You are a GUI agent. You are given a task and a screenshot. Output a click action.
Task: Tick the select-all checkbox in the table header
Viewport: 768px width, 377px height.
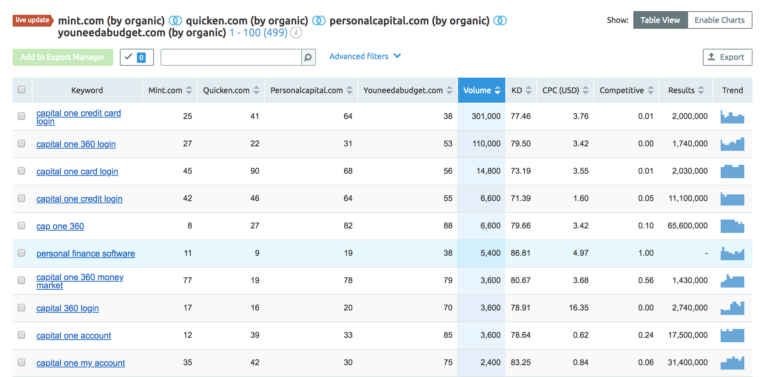[22, 90]
